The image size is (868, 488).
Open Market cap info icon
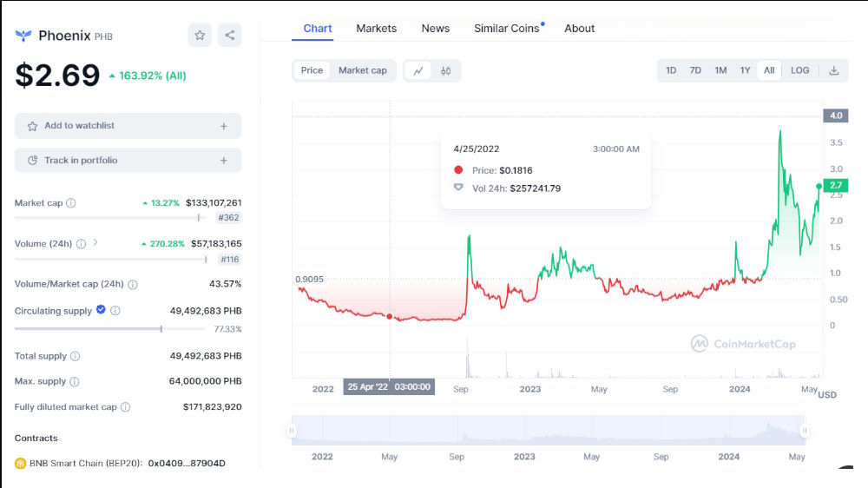coord(71,203)
